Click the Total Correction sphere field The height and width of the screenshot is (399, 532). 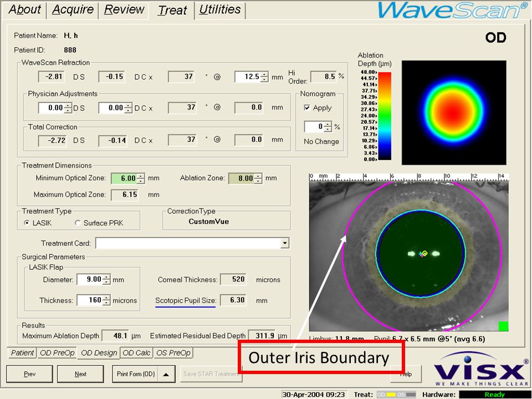pyautogui.click(x=52, y=140)
